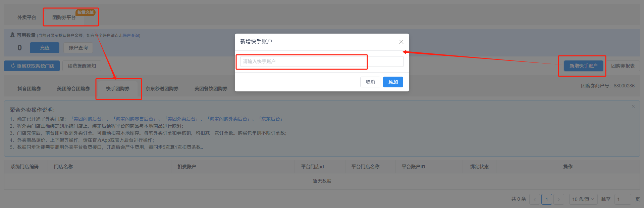Open 续费提醒通知
Image resolution: width=644 pixels, height=208 pixels.
(82, 66)
